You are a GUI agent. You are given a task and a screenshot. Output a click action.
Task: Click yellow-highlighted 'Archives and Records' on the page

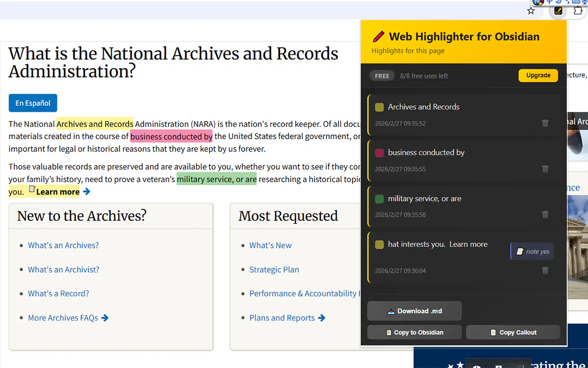pos(95,124)
